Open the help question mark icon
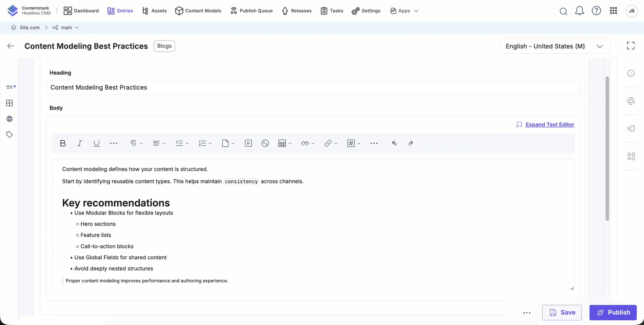Screen dimensions: 644x325 point(596,11)
